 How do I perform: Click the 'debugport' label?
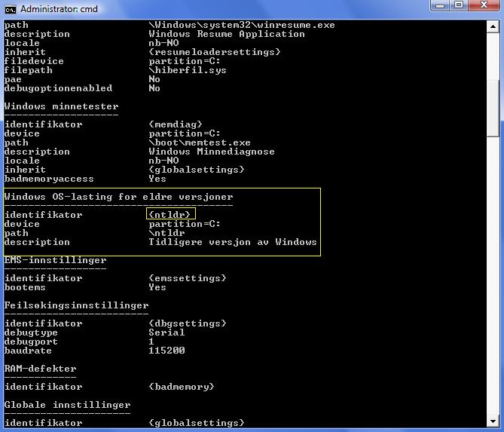pos(31,342)
